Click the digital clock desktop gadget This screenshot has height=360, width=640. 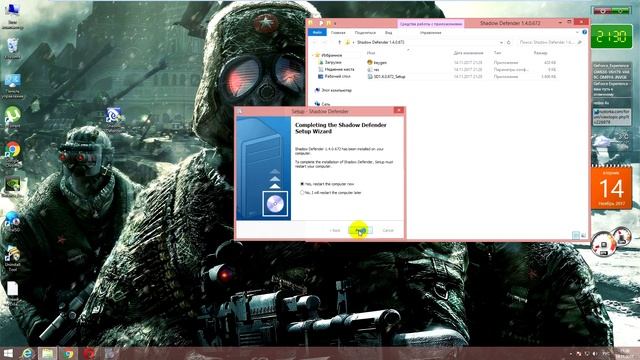[611, 37]
